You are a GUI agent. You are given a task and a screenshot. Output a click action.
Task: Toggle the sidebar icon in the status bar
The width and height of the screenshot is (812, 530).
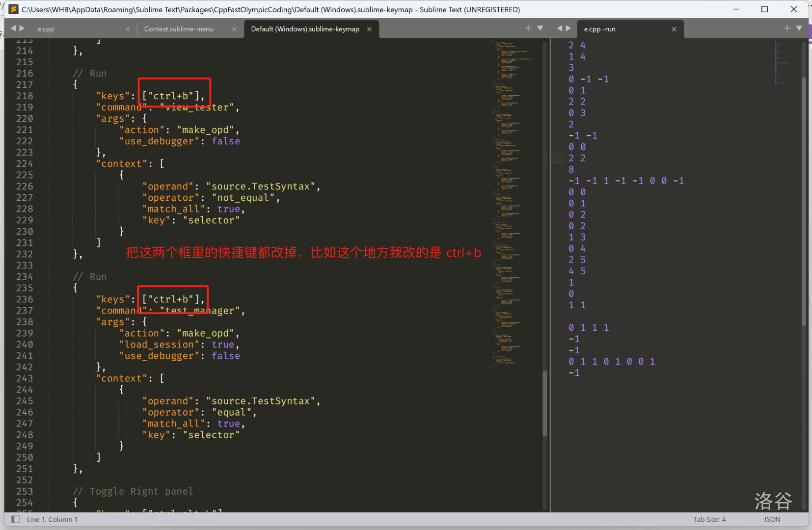pyautogui.click(x=16, y=519)
